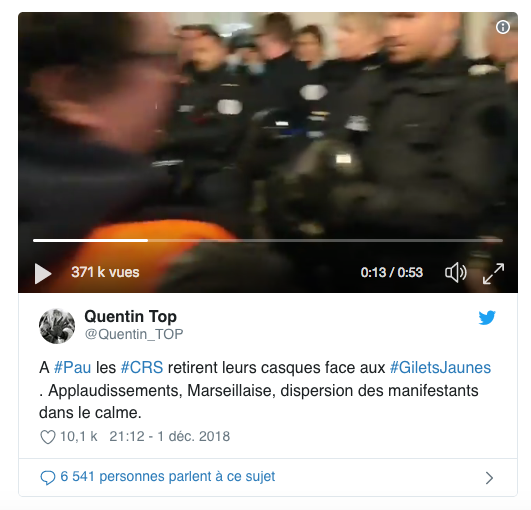Open the reply speech bubble icon

pyautogui.click(x=48, y=477)
